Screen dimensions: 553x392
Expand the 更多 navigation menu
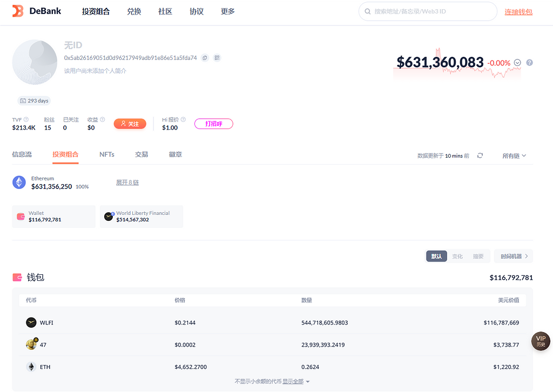coord(228,11)
